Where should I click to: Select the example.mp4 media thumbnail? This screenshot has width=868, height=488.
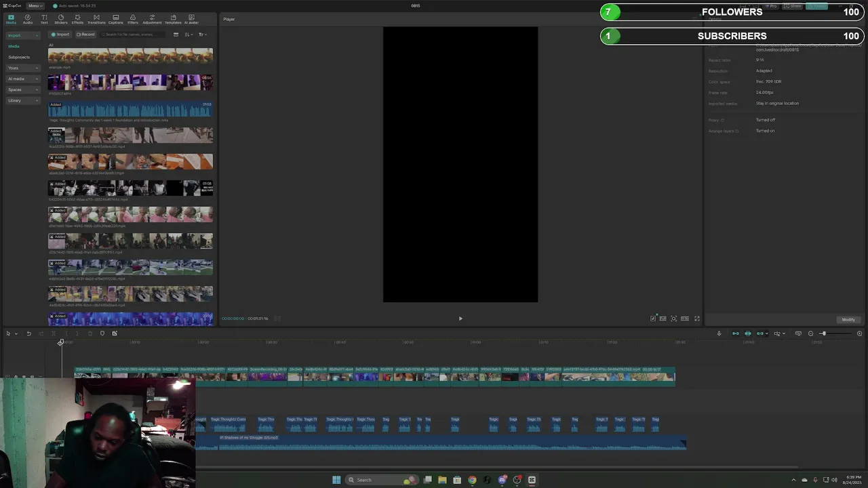(130, 56)
